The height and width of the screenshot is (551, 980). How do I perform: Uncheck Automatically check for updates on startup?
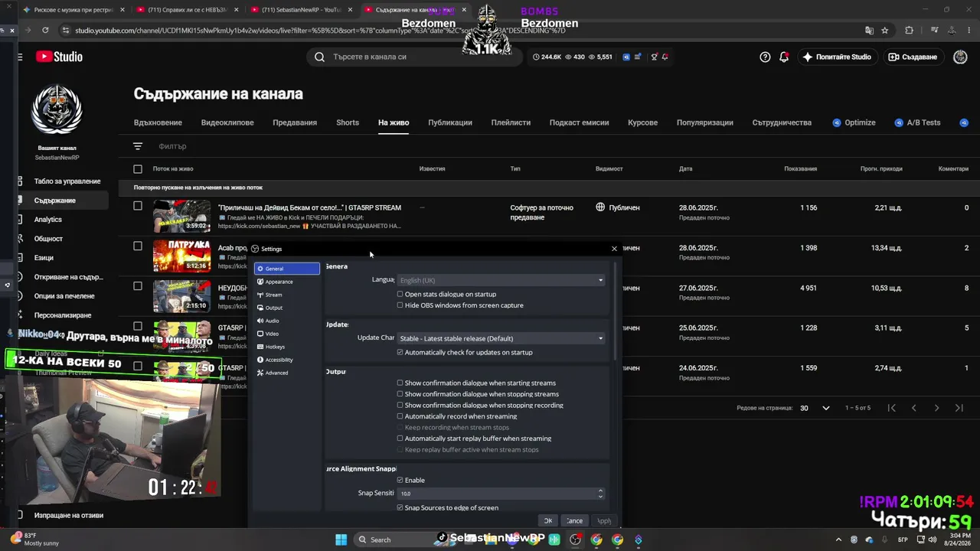pyautogui.click(x=400, y=352)
